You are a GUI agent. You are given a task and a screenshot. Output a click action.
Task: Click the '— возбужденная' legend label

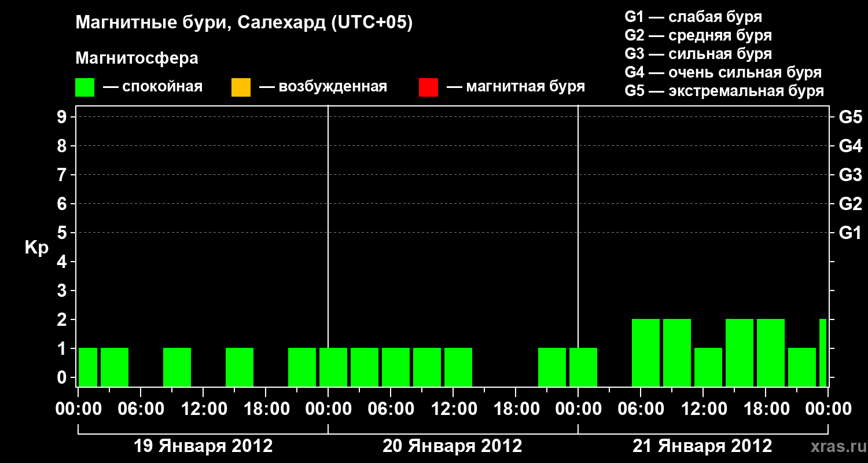pos(323,87)
